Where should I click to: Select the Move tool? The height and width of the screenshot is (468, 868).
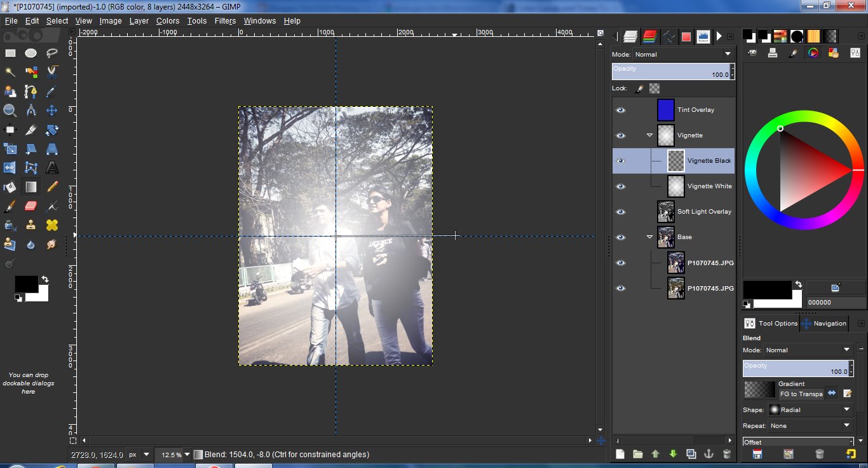(x=53, y=110)
